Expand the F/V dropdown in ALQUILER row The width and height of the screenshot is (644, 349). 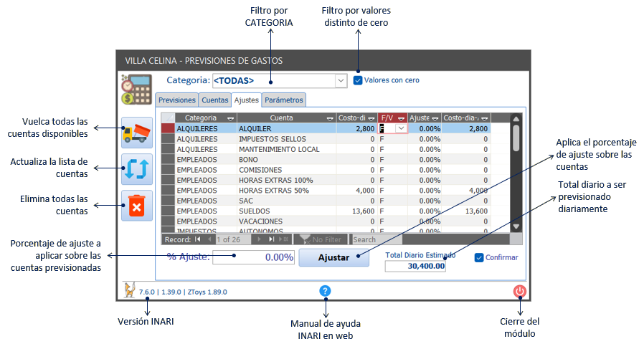coord(401,128)
